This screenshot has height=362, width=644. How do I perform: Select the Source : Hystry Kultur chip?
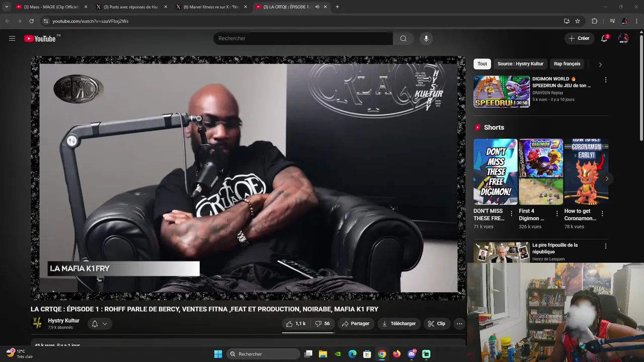coord(520,64)
